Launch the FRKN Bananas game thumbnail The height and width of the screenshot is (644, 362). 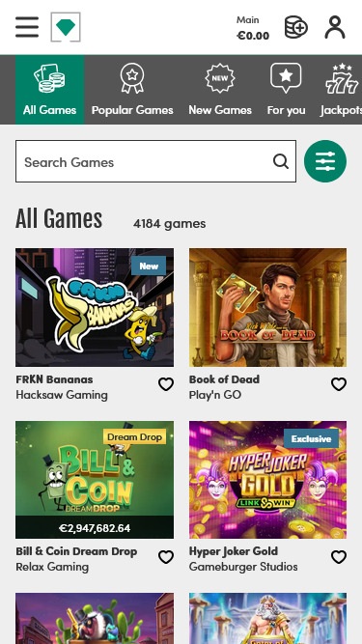[95, 307]
